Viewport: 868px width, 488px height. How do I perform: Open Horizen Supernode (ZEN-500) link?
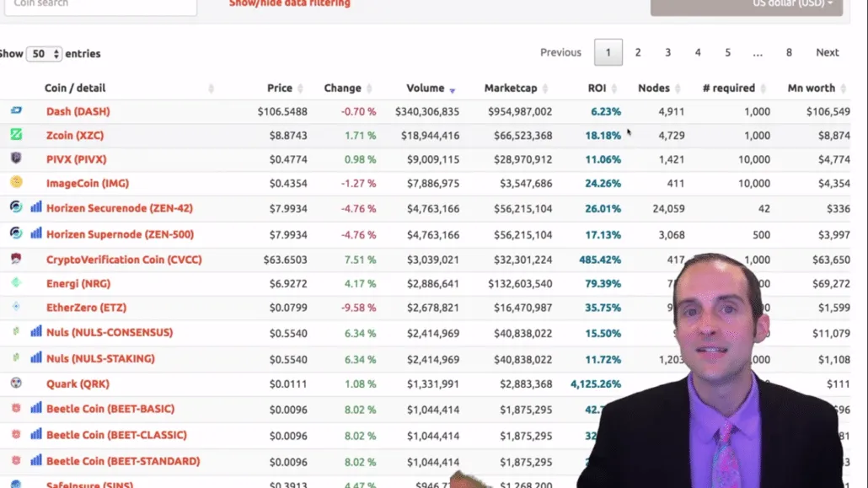(x=121, y=234)
